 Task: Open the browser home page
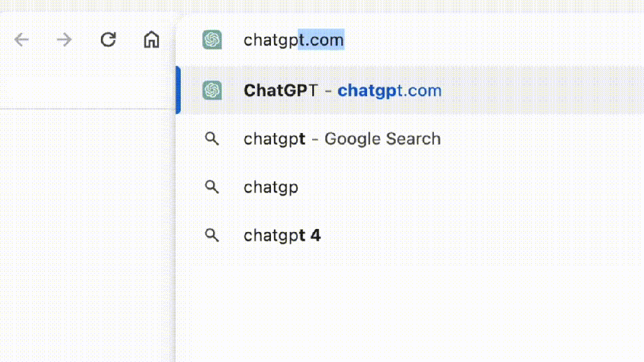[151, 39]
